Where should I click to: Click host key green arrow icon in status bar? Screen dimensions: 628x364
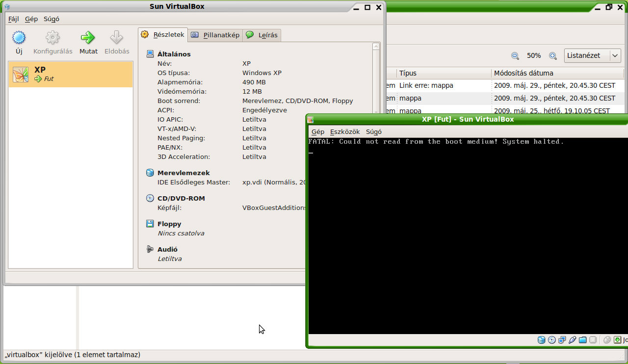617,340
